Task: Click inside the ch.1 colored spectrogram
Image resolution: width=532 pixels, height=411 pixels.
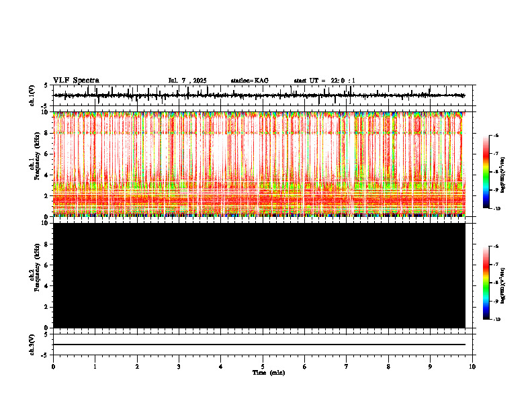Action: pos(259,164)
